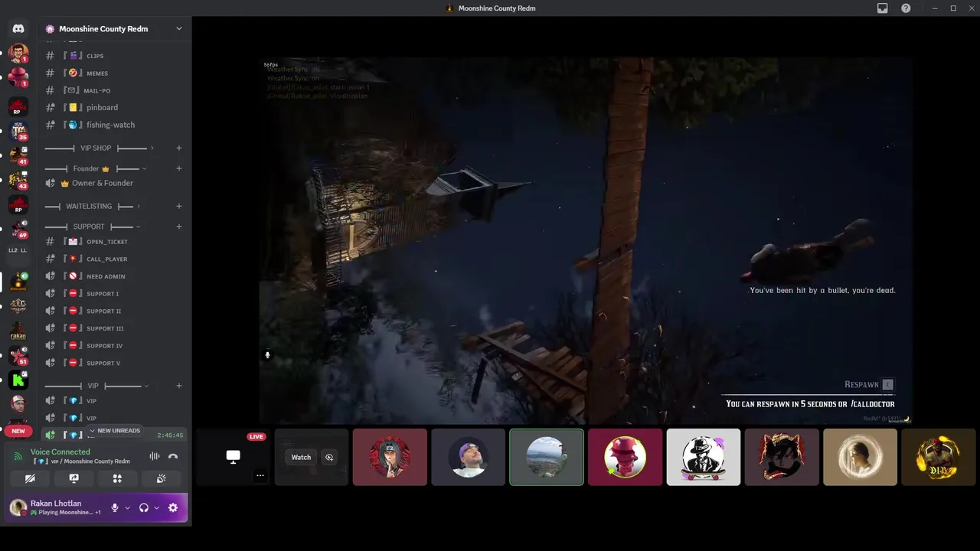
Task: Open the help question mark icon
Action: pos(906,8)
